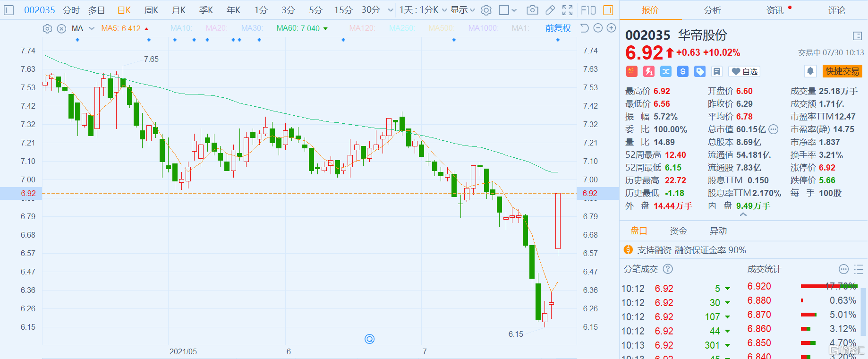Zoom in chart with plus icon

tap(611, 28)
